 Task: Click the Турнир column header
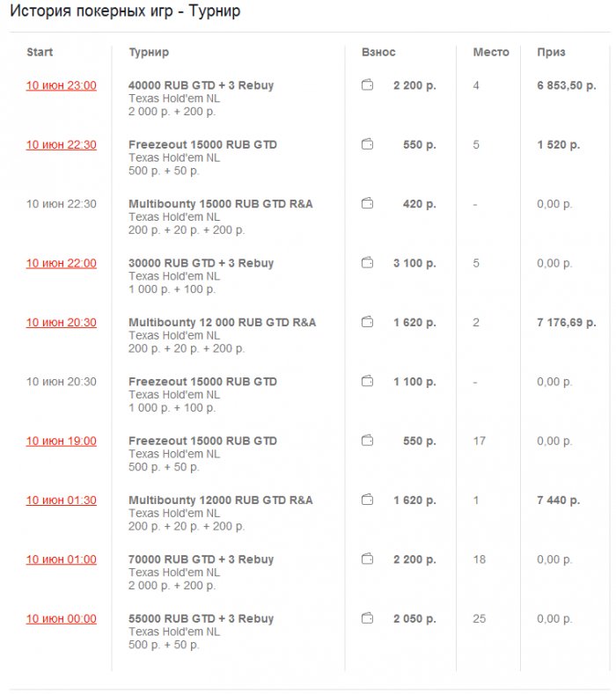pos(149,53)
